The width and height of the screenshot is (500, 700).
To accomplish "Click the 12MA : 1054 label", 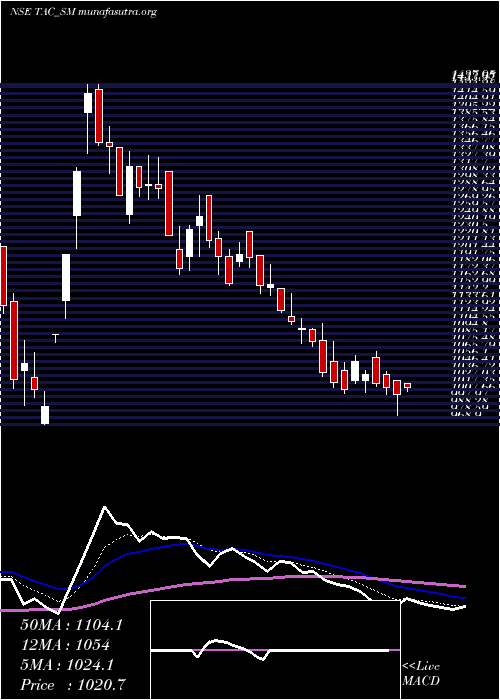I will coord(65,645).
